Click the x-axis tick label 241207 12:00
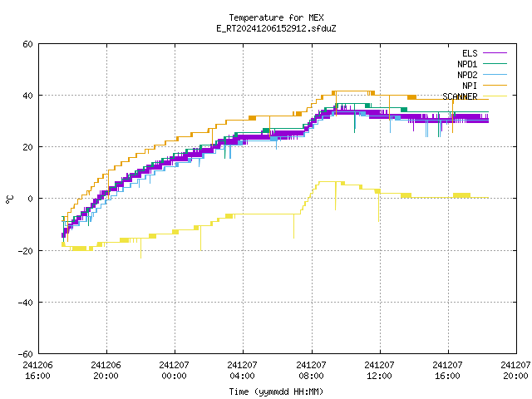 tap(379, 371)
